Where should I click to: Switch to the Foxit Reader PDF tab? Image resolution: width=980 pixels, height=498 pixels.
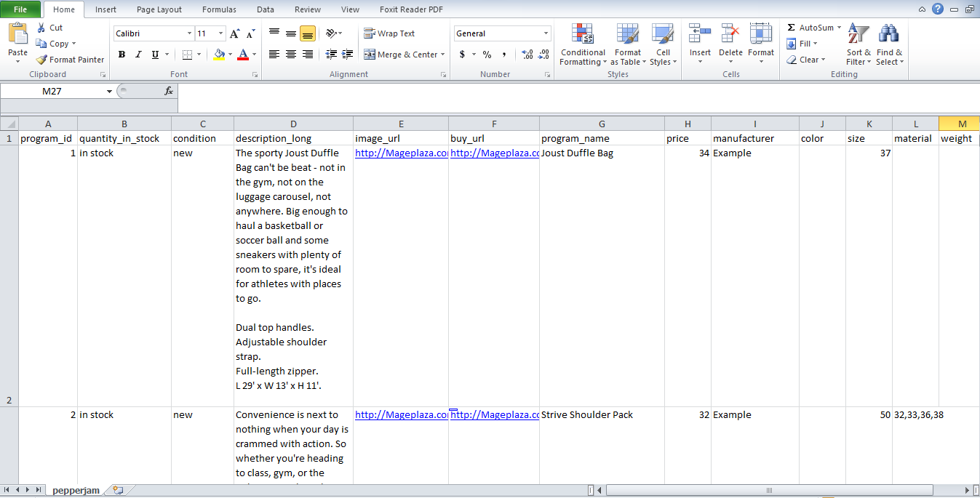click(x=412, y=9)
